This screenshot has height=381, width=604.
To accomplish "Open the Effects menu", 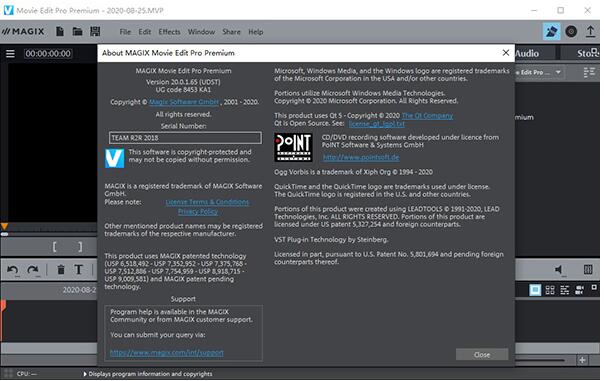I will tap(169, 32).
